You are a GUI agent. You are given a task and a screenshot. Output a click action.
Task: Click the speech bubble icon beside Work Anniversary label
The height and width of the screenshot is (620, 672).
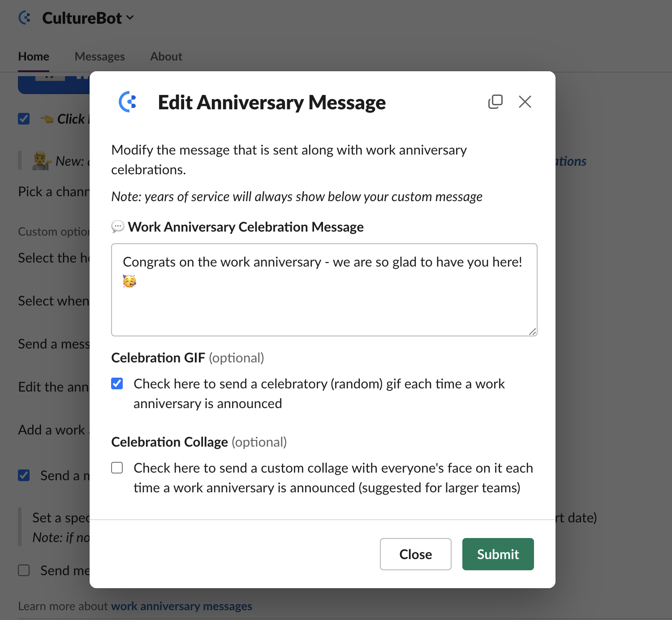click(117, 227)
